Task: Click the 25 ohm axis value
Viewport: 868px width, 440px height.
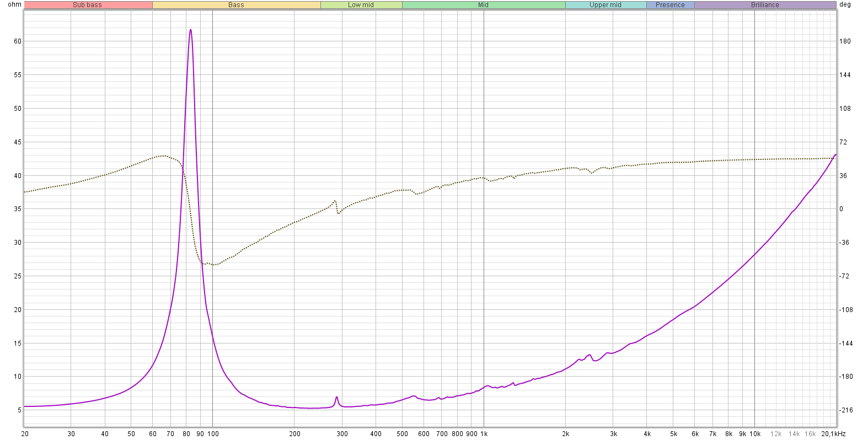Action: click(x=18, y=276)
